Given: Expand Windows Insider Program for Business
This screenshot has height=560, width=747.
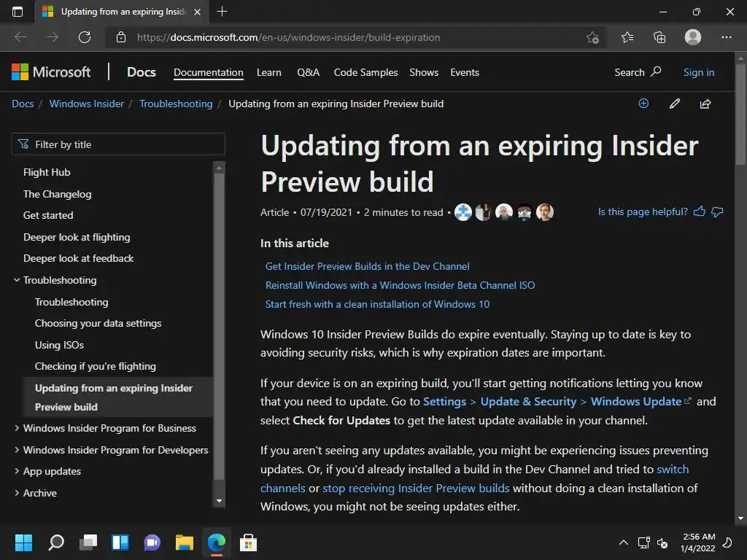Looking at the screenshot, I should (x=17, y=428).
